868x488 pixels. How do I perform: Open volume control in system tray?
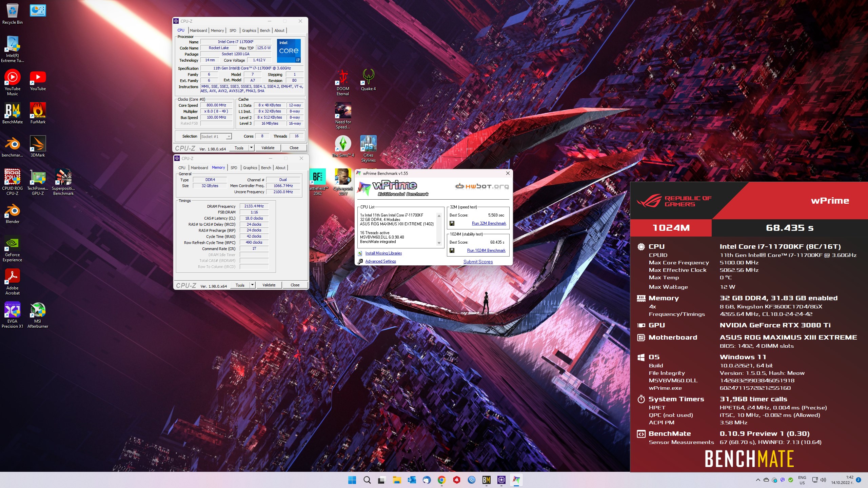click(823, 480)
